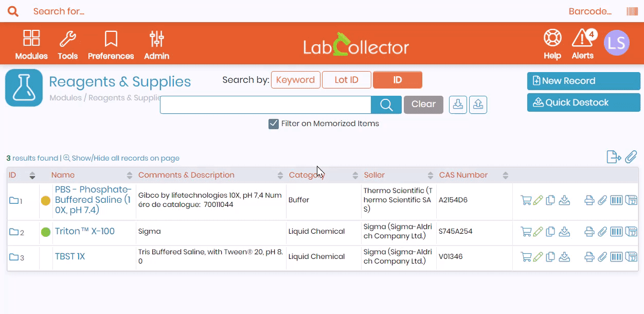Click the download icon next to Clear

tap(458, 104)
